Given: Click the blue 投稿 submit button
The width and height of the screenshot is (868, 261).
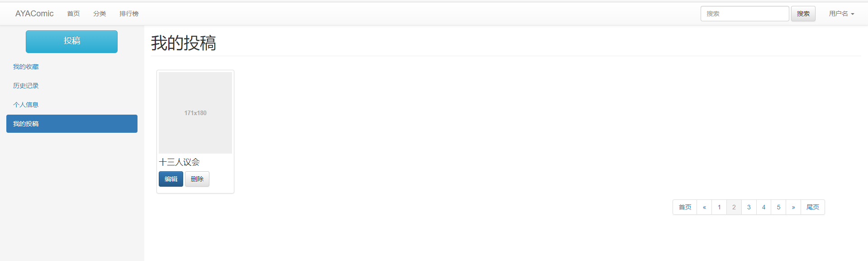Looking at the screenshot, I should [71, 41].
